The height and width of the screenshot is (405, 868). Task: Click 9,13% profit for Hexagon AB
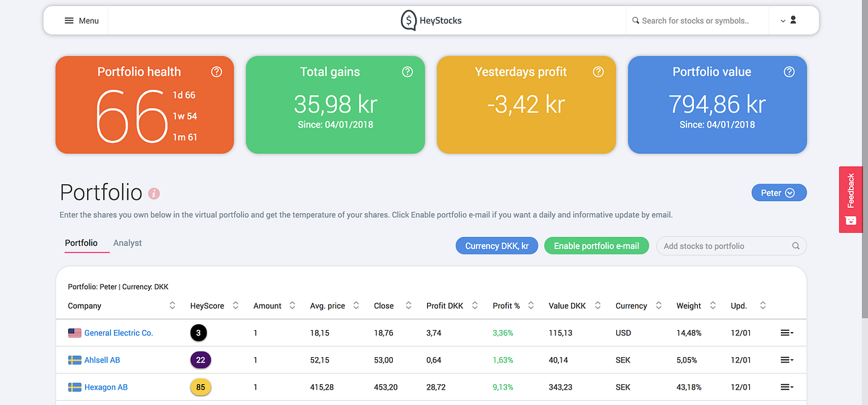(x=503, y=387)
